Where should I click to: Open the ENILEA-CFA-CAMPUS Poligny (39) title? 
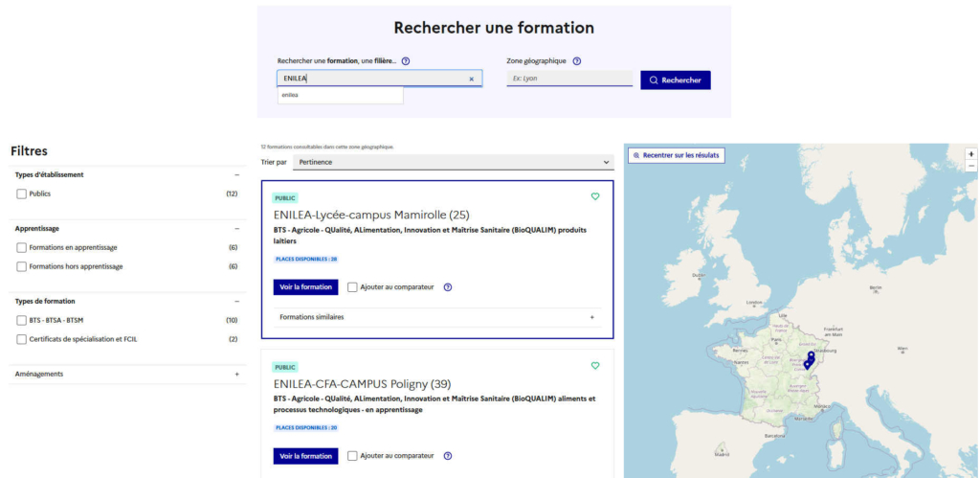pos(362,383)
